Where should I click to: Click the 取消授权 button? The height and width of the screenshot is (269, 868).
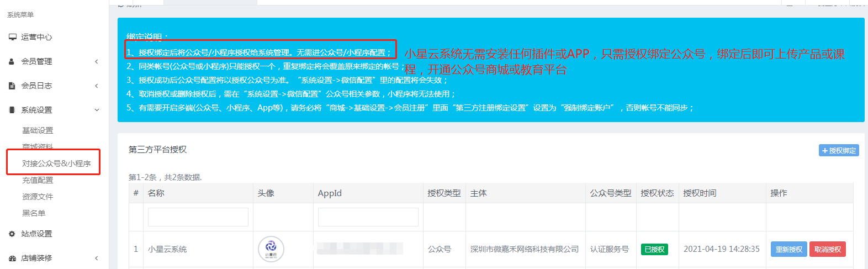(828, 249)
